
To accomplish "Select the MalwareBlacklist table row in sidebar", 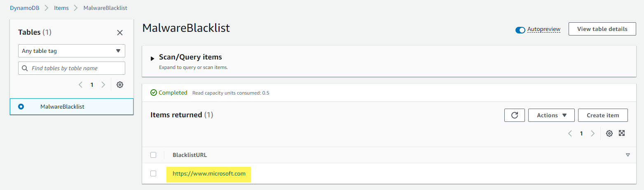I will click(72, 107).
